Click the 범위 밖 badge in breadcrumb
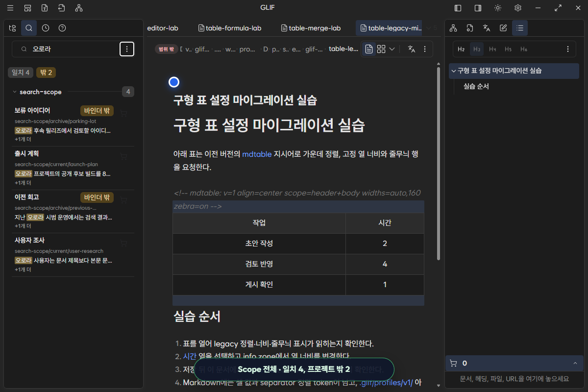Image resolution: width=588 pixels, height=392 pixels. click(x=166, y=49)
